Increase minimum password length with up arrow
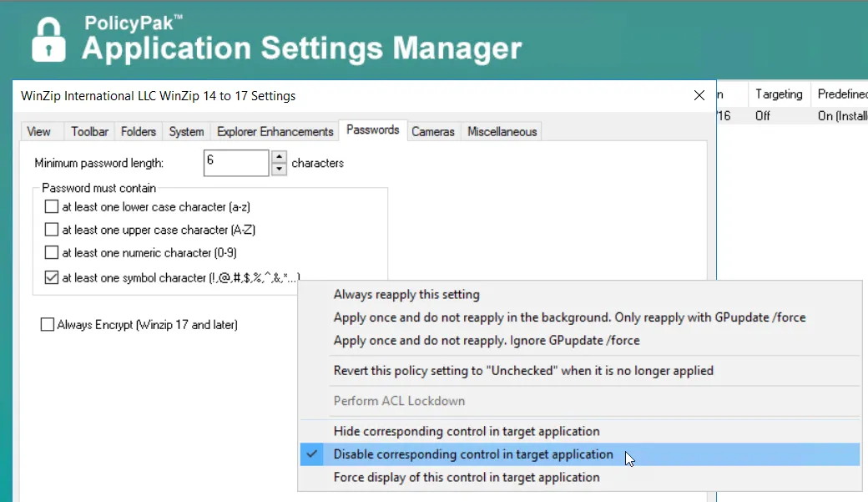 click(279, 157)
